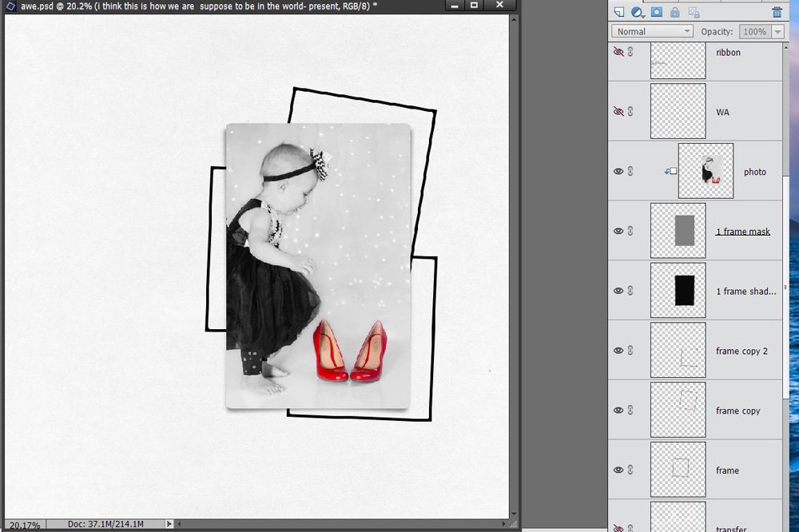
Task: Click the zoom percentage field 20.17%
Action: pyautogui.click(x=25, y=524)
